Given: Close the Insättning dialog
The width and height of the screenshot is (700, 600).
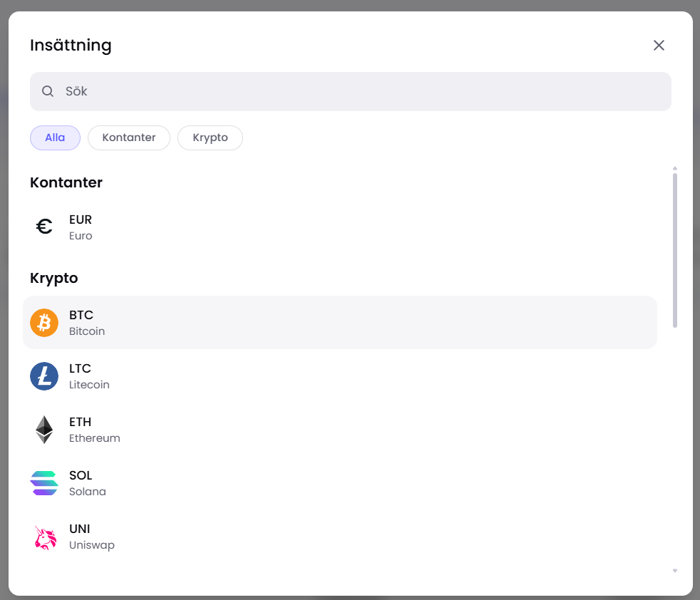Looking at the screenshot, I should (x=659, y=45).
